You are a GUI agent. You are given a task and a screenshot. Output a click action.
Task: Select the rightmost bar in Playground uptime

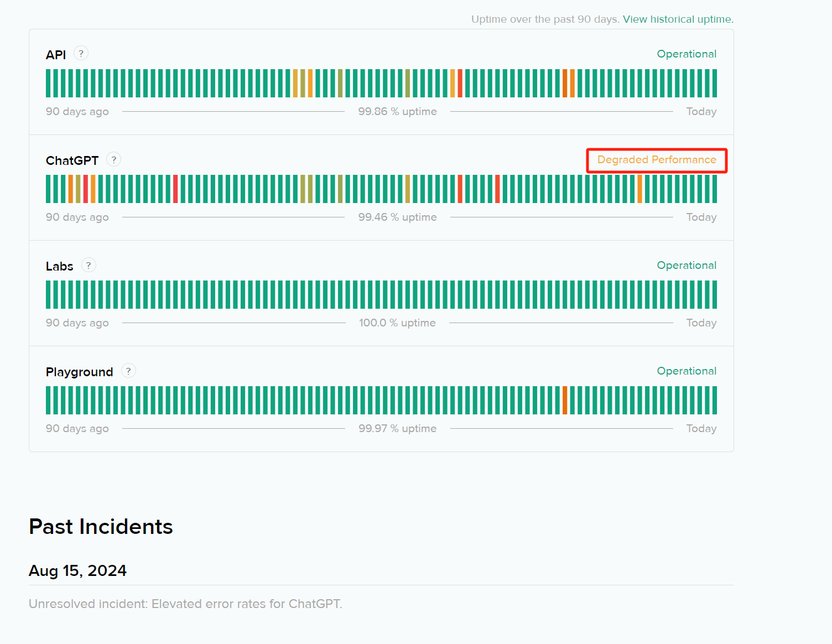(715, 400)
